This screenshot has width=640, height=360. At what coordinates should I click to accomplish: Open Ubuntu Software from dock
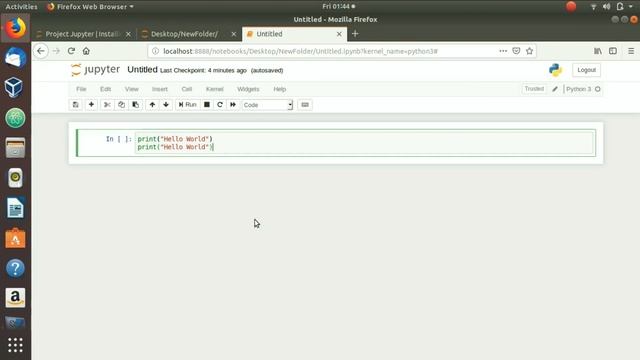(x=15, y=238)
